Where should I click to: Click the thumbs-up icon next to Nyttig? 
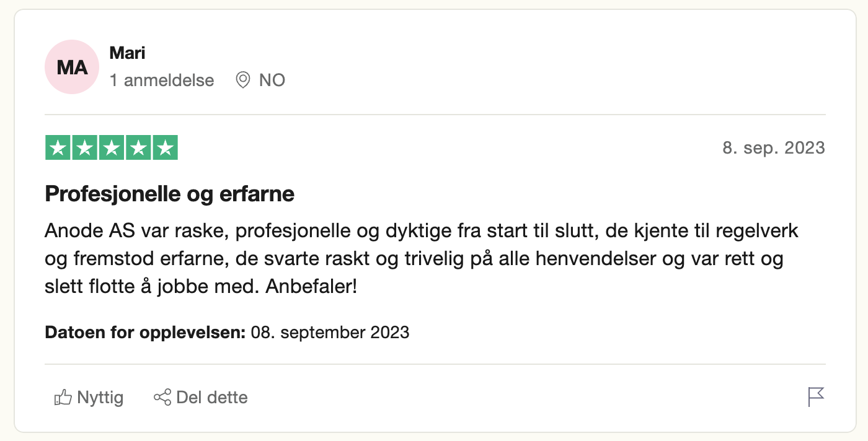(x=63, y=397)
